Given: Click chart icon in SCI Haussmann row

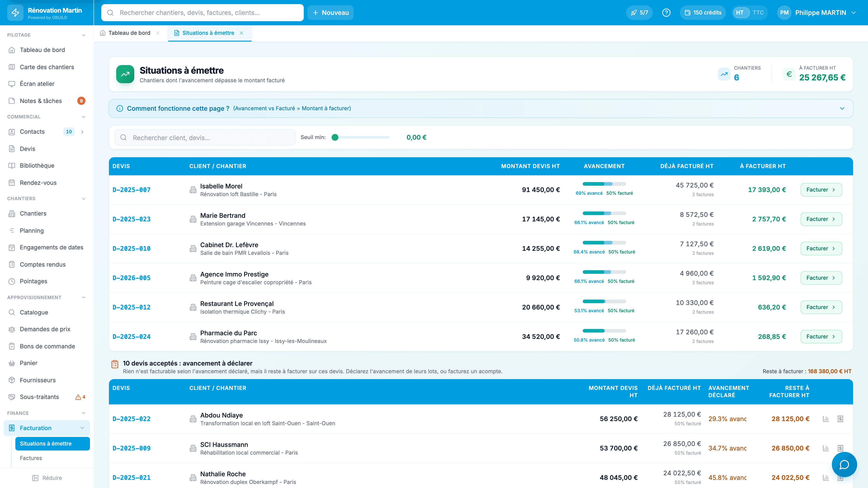Looking at the screenshot, I should (826, 448).
